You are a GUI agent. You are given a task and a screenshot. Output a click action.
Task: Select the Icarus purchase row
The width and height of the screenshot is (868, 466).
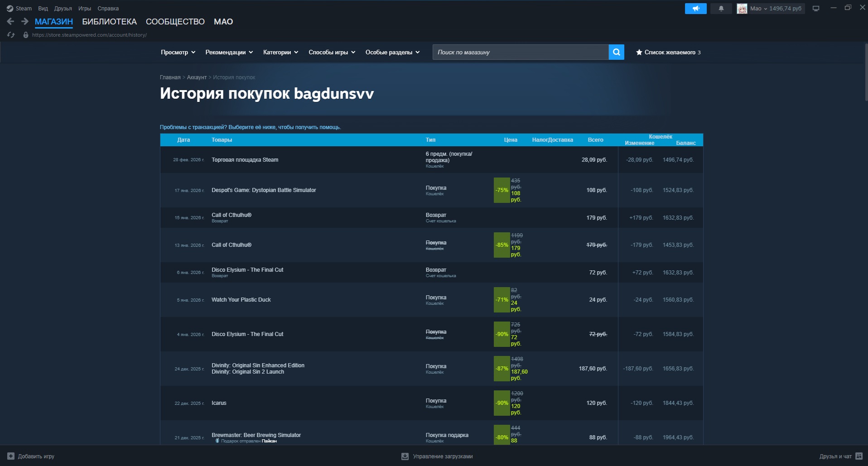[x=431, y=403]
